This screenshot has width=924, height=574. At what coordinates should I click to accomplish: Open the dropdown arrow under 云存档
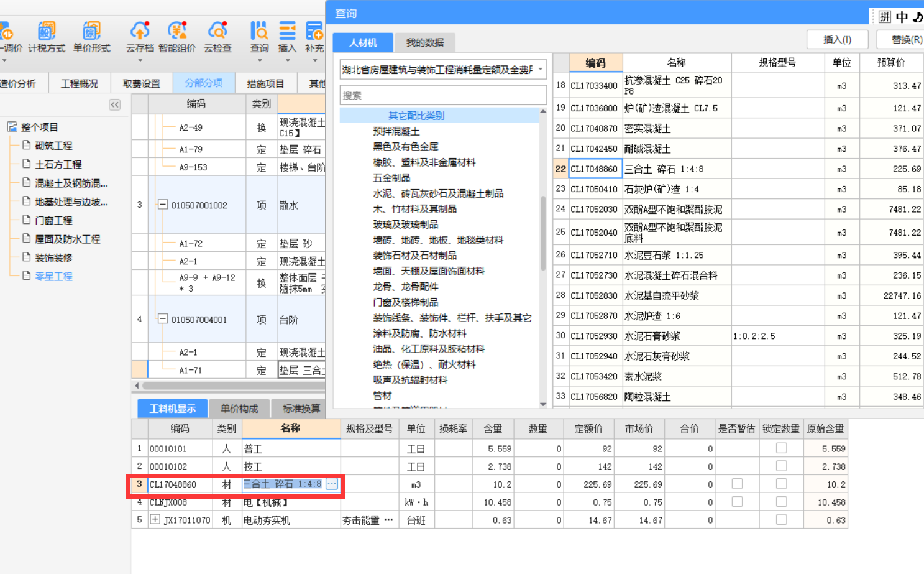click(140, 61)
